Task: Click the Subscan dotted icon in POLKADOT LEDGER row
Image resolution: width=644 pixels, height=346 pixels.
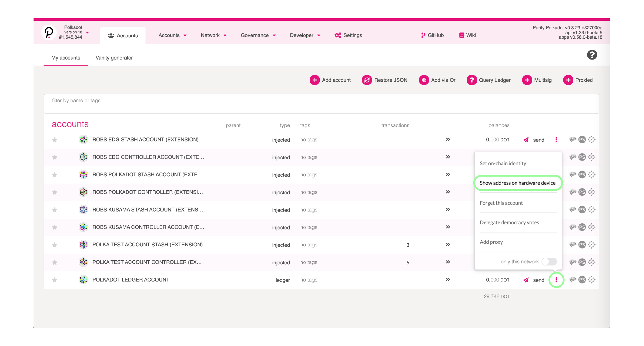Action: [592, 280]
